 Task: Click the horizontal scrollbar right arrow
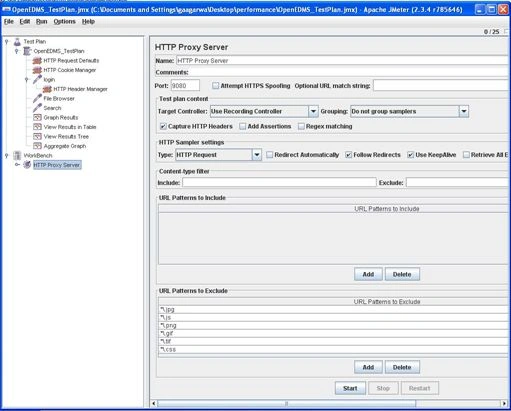pyautogui.click(x=504, y=404)
